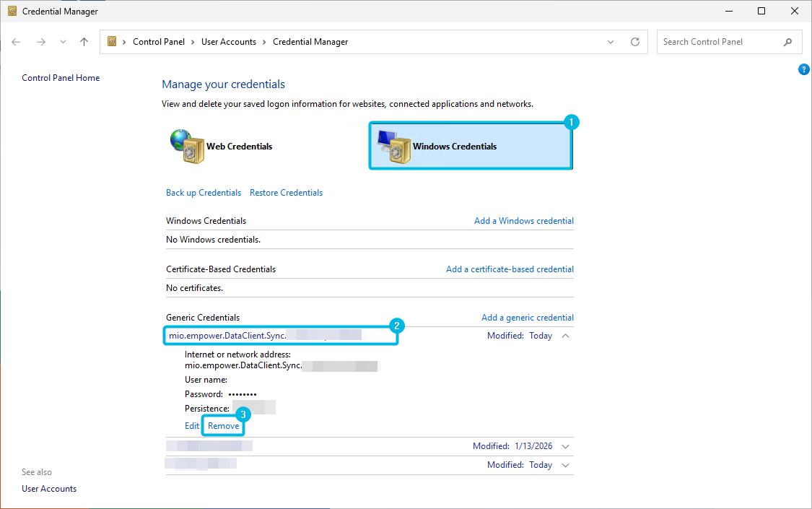
Task: Collapse the mio.empower.DataClient.Sync credential
Action: [x=565, y=336]
